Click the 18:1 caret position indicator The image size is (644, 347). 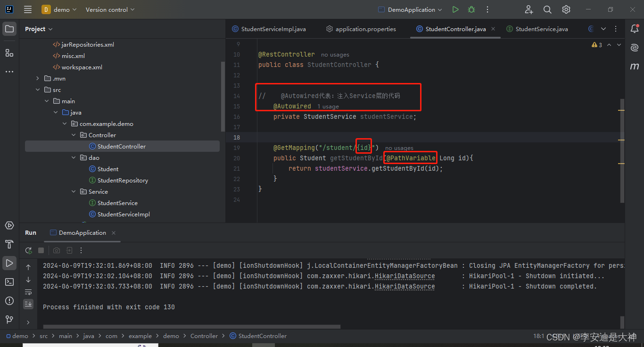tap(539, 336)
